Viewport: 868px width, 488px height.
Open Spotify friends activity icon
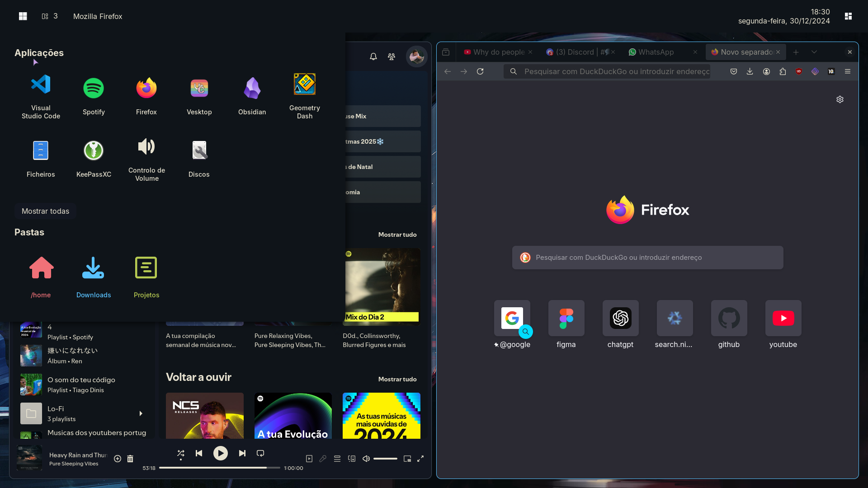click(x=392, y=56)
